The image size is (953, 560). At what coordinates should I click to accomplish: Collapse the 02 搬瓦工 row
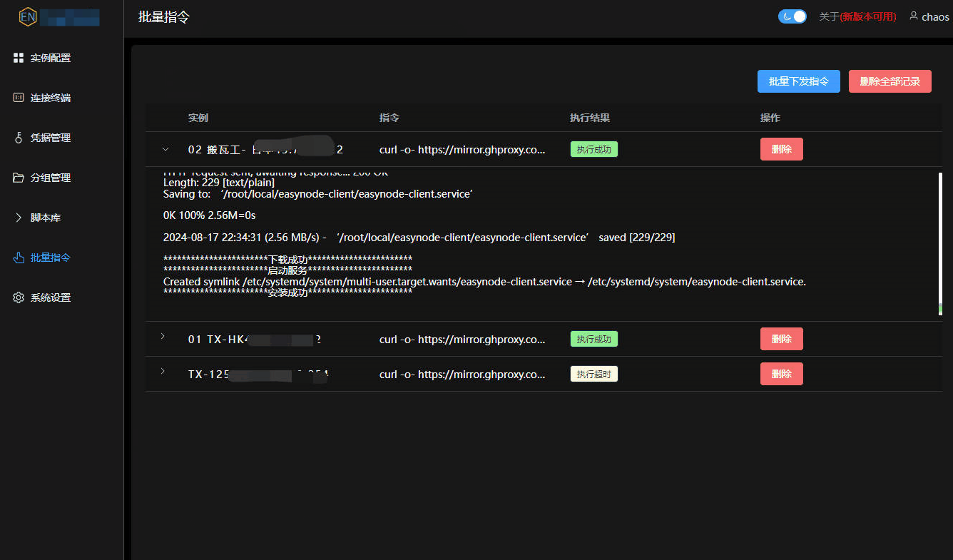coord(165,149)
